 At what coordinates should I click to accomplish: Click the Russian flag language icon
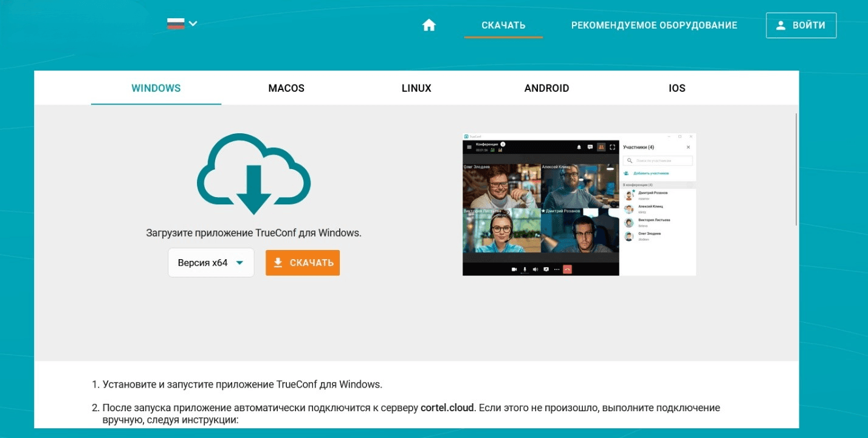click(x=176, y=24)
